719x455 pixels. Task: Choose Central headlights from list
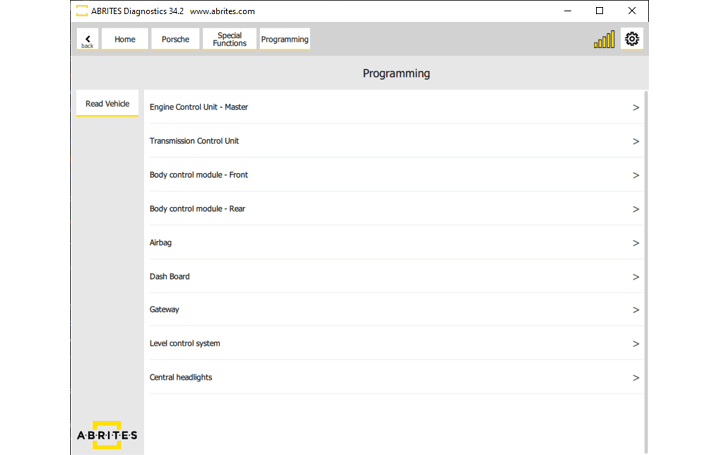click(181, 378)
